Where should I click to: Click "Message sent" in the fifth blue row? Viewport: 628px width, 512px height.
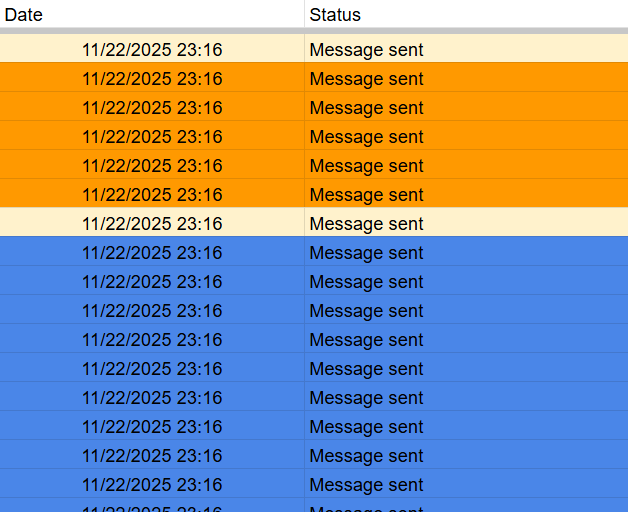click(x=366, y=369)
